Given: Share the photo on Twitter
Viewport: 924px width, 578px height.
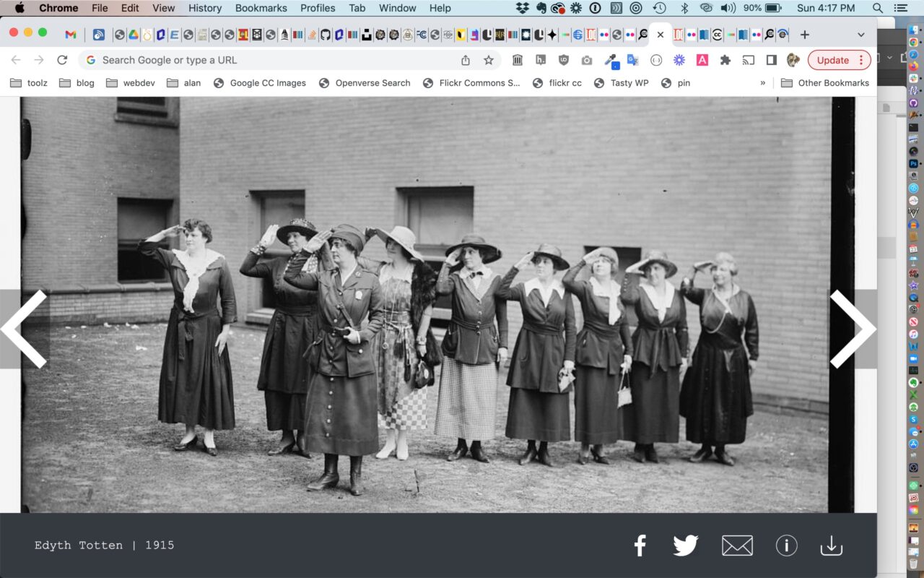Looking at the screenshot, I should tap(685, 545).
